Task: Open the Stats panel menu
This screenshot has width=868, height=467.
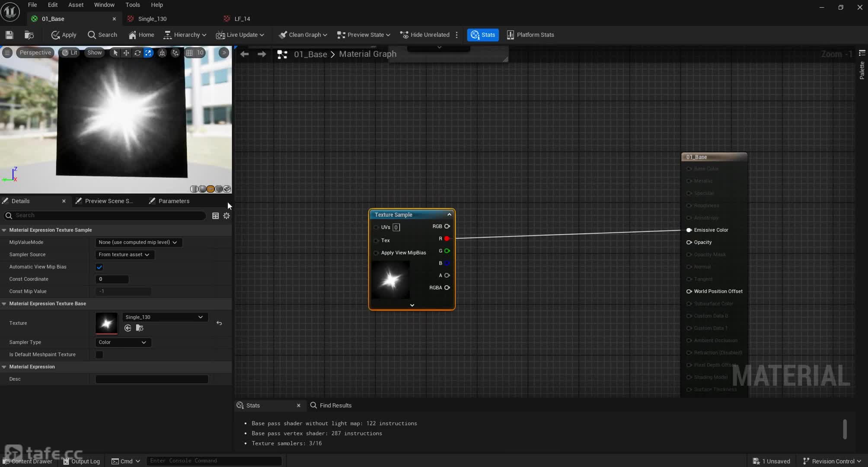Action: [x=253, y=405]
